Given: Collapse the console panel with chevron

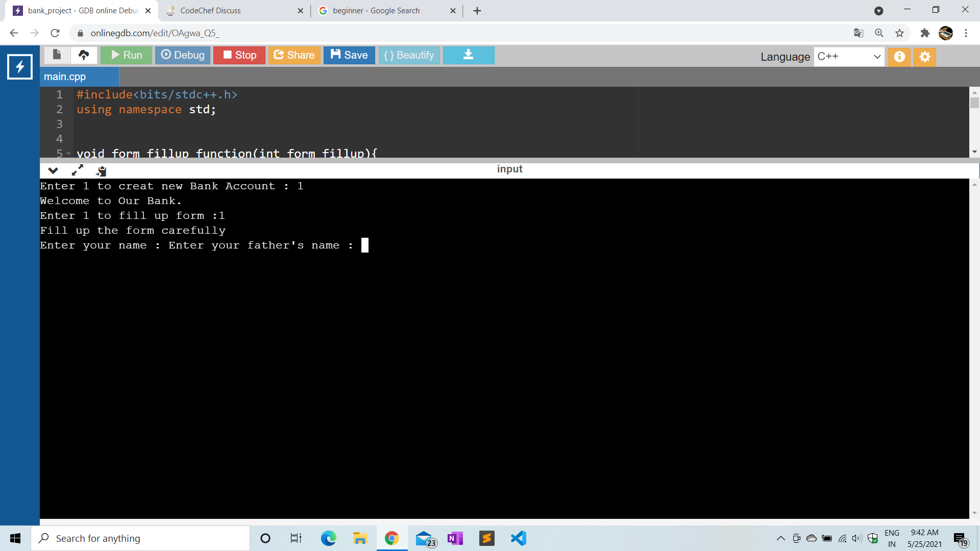Looking at the screenshot, I should (x=53, y=170).
